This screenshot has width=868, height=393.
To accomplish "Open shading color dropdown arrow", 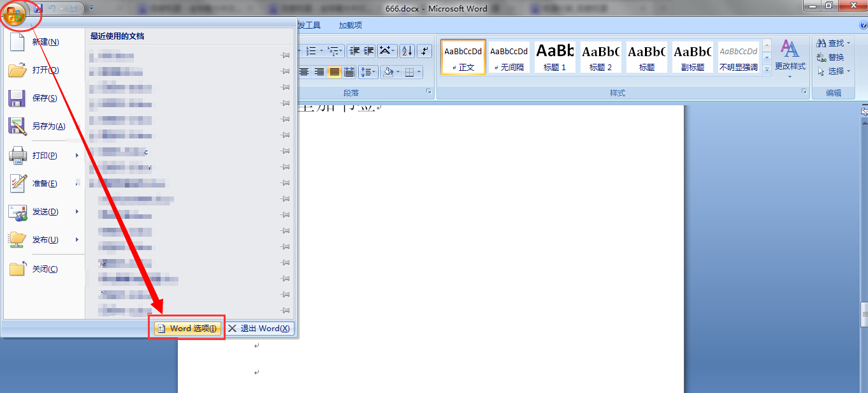I will click(398, 72).
